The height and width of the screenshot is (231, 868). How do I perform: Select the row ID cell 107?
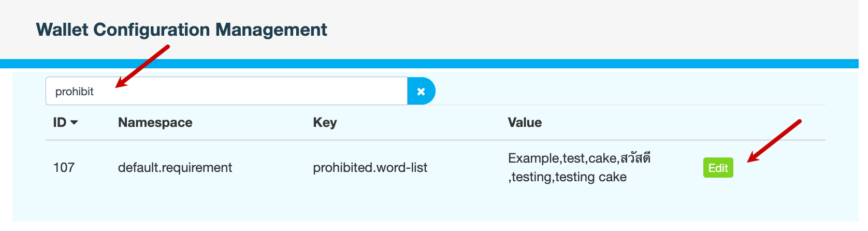coord(64,168)
